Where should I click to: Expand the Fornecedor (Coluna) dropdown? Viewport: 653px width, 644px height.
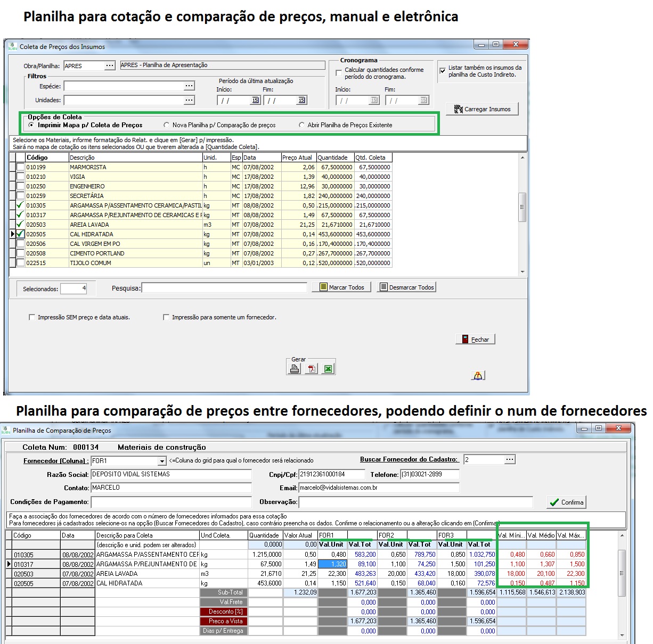[162, 461]
